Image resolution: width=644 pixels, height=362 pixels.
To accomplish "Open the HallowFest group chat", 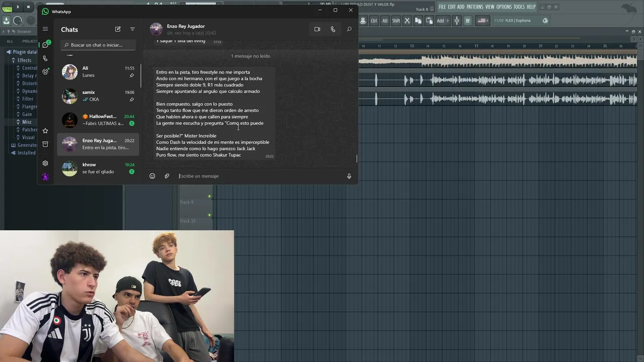I will pos(98,120).
